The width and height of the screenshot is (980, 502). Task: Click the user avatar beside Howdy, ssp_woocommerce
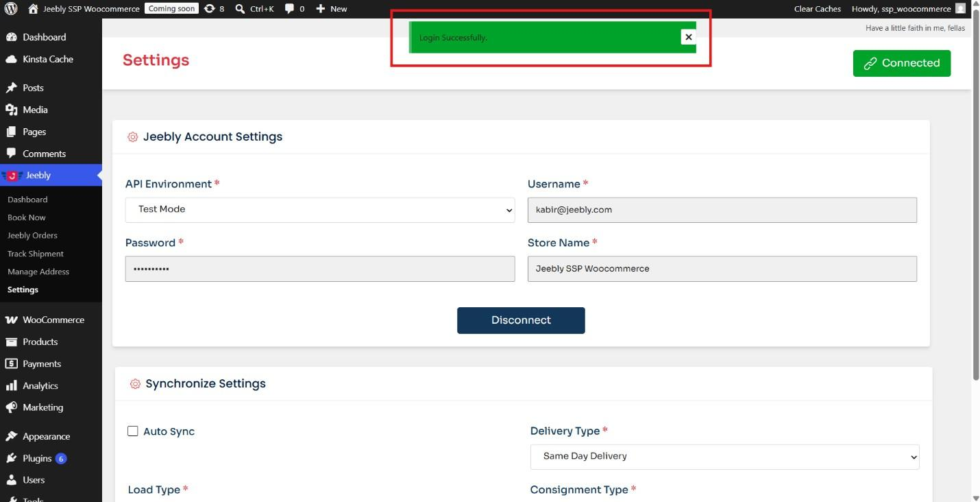point(960,9)
